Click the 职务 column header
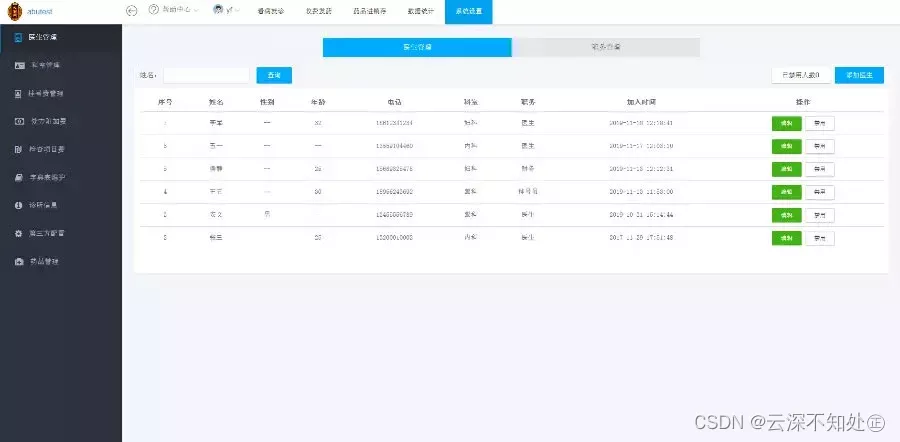The height and width of the screenshot is (442, 900). (x=528, y=102)
